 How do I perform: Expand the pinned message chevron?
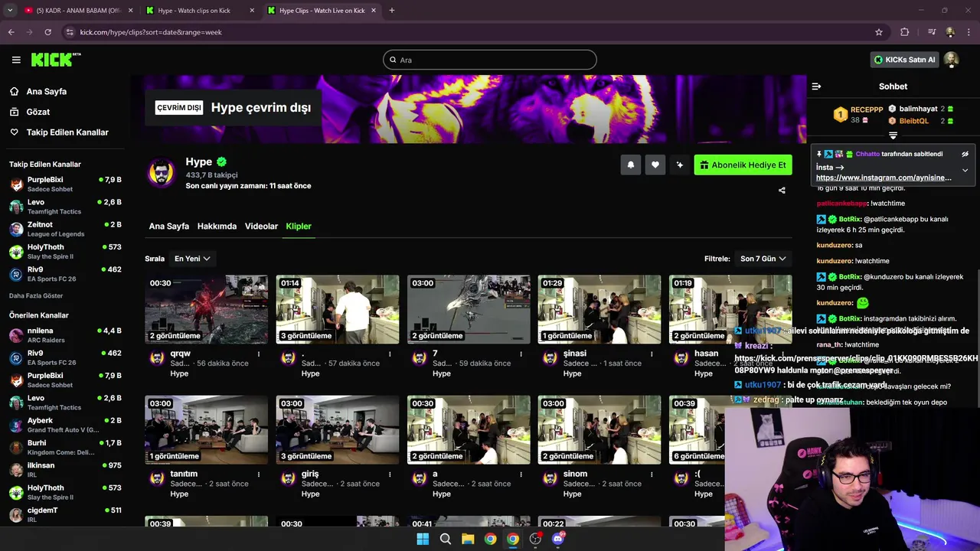coord(965,170)
